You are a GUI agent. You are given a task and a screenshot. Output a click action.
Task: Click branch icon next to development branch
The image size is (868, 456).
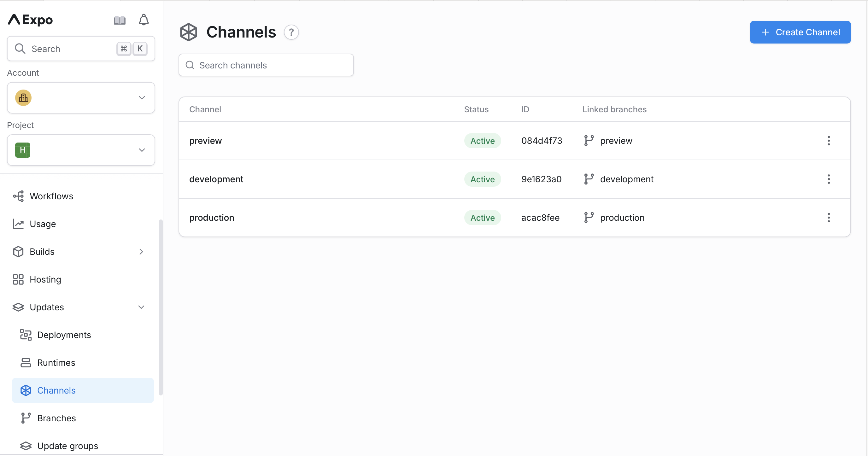[x=589, y=179]
